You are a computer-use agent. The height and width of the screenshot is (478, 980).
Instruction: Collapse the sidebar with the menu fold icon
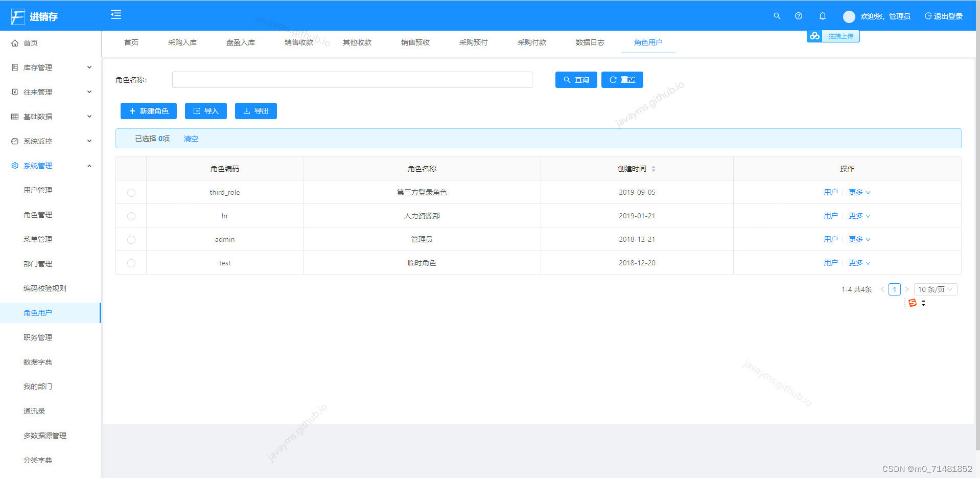[116, 14]
